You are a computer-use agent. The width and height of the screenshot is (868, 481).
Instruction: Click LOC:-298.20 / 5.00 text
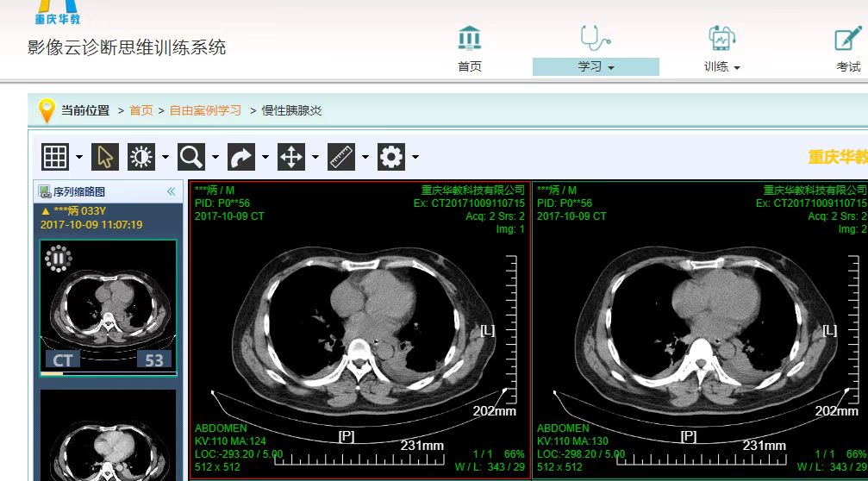coord(581,454)
